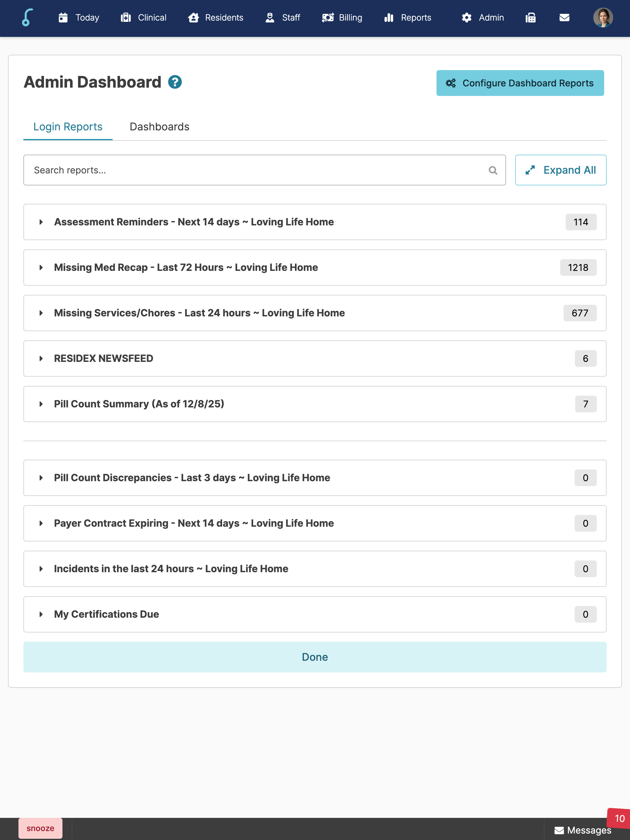Click the Staff person icon
The image size is (630, 840).
point(270,18)
